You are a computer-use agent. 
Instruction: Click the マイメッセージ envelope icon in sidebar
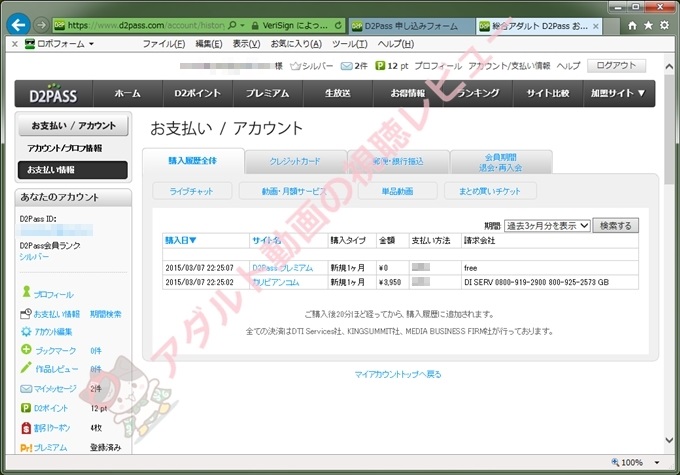pos(26,389)
